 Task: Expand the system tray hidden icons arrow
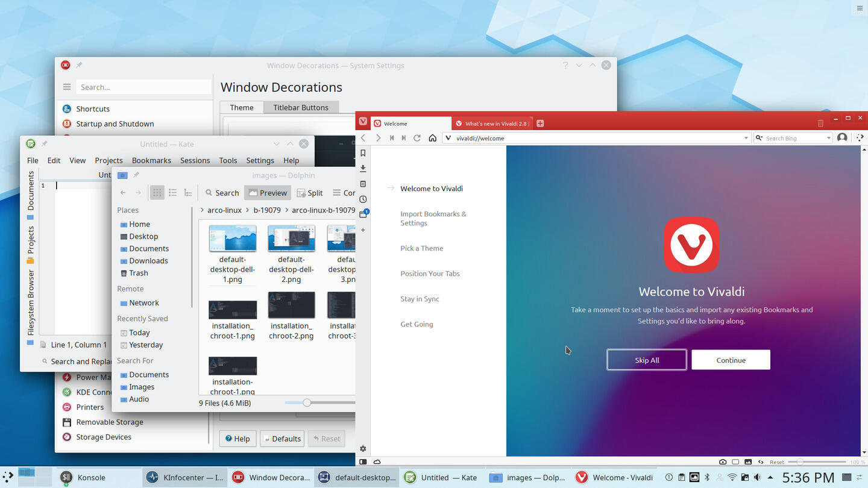coord(770,478)
